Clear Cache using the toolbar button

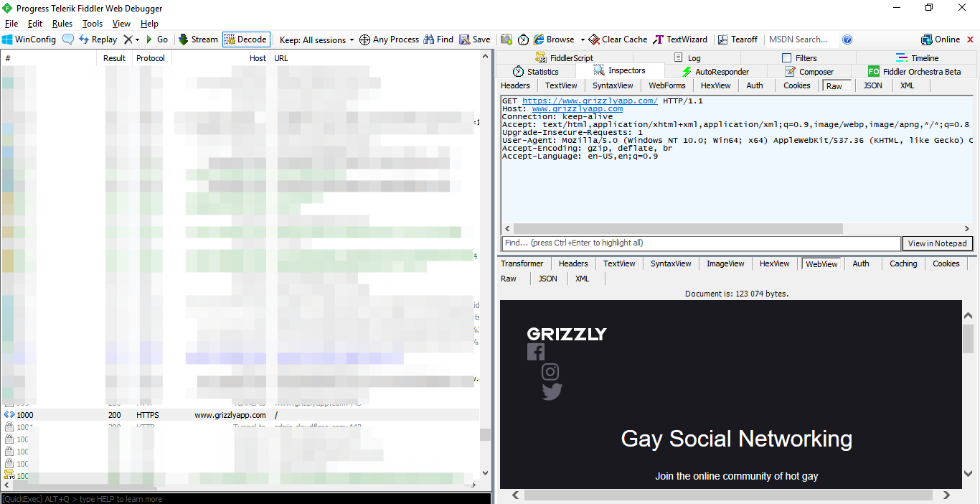[618, 39]
